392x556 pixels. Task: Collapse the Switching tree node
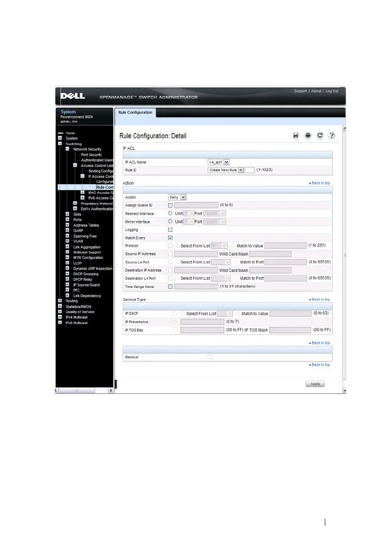point(60,144)
